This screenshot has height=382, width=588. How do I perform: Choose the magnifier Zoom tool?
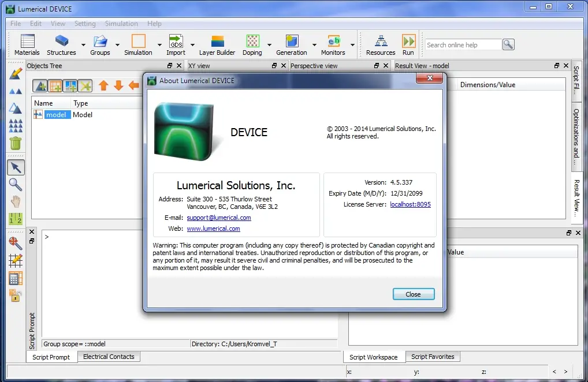tap(16, 185)
